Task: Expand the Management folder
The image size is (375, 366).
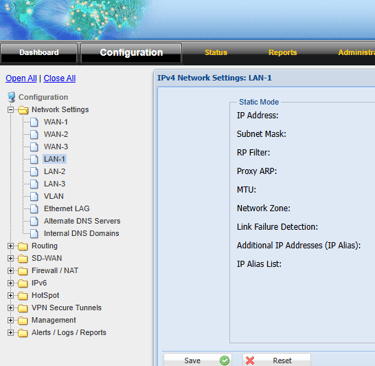Action: pos(11,320)
